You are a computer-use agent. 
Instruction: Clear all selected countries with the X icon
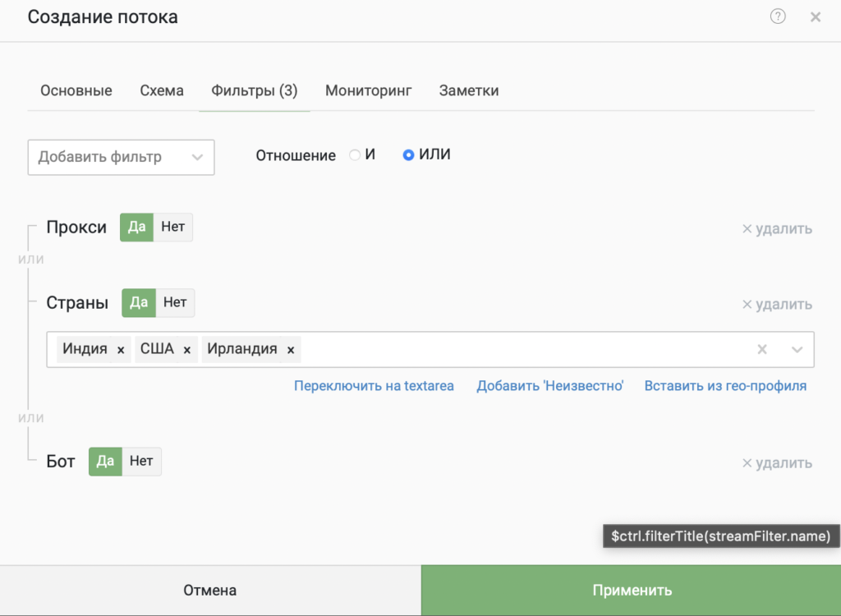[x=762, y=349]
